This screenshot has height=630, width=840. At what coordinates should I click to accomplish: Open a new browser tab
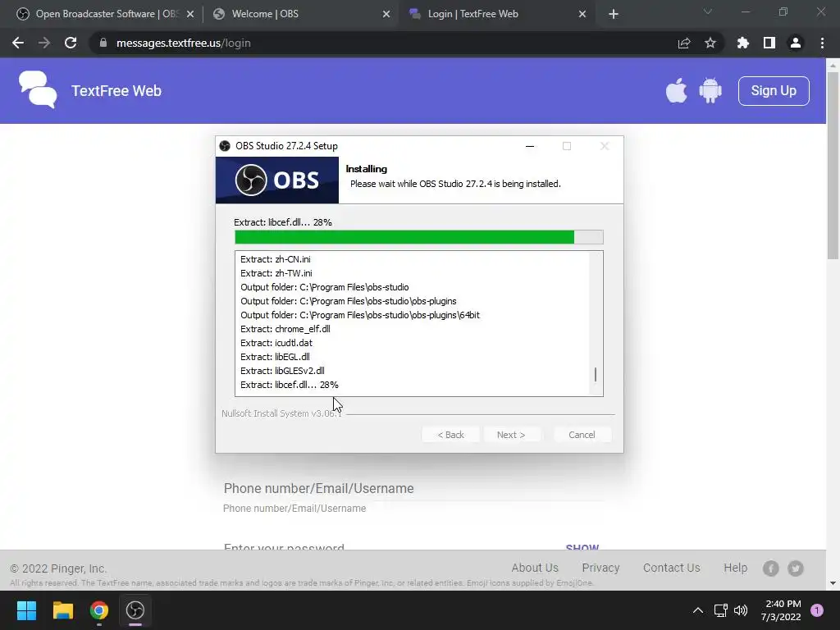click(614, 14)
